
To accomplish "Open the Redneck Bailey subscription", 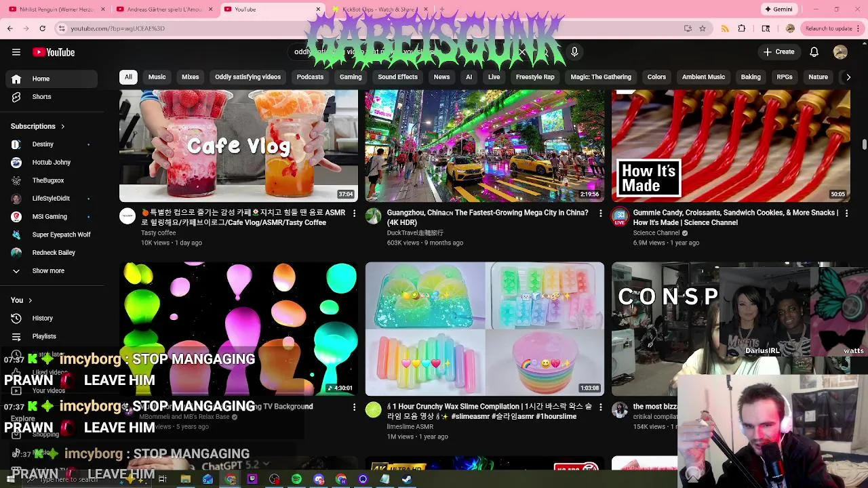I will 52,253.
